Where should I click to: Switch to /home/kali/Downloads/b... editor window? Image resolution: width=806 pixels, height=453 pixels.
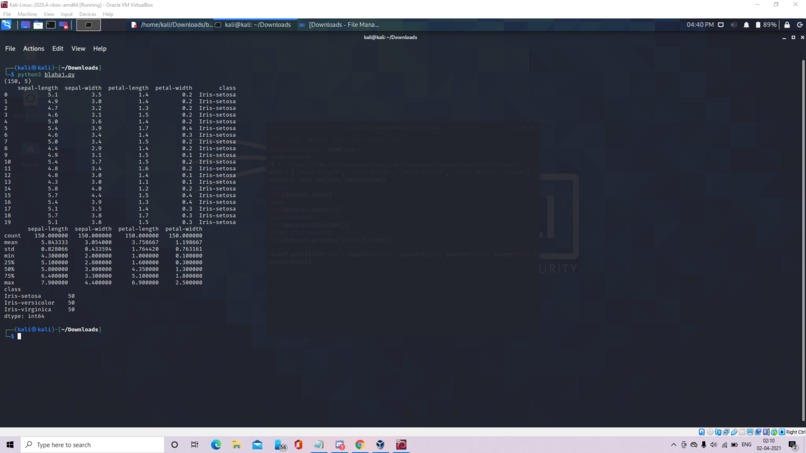coord(171,25)
